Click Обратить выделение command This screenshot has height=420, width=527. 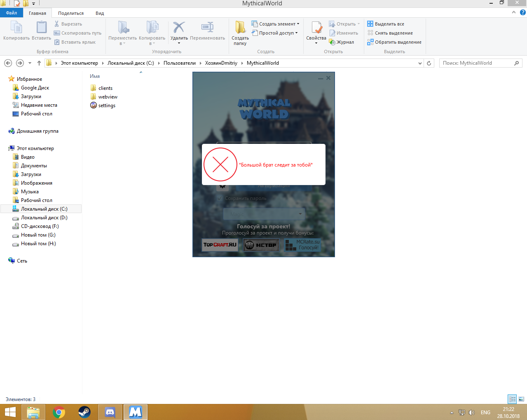394,42
